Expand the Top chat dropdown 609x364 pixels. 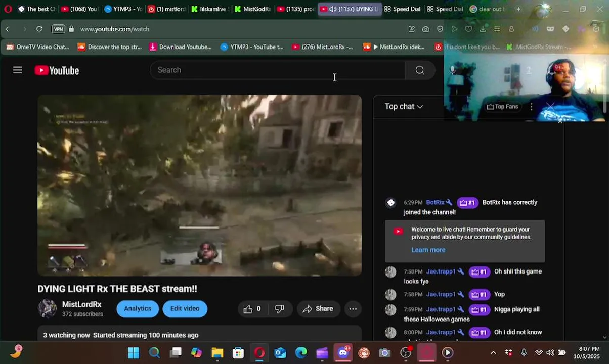pos(404,106)
